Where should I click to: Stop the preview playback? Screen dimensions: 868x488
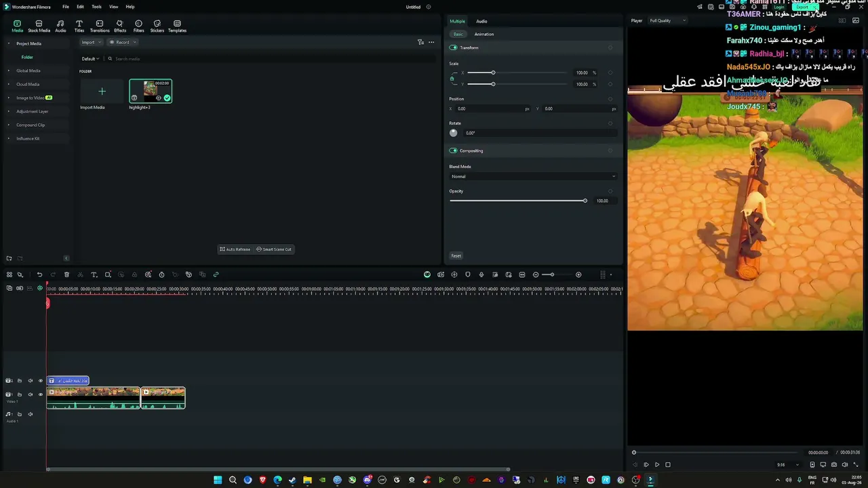(668, 465)
